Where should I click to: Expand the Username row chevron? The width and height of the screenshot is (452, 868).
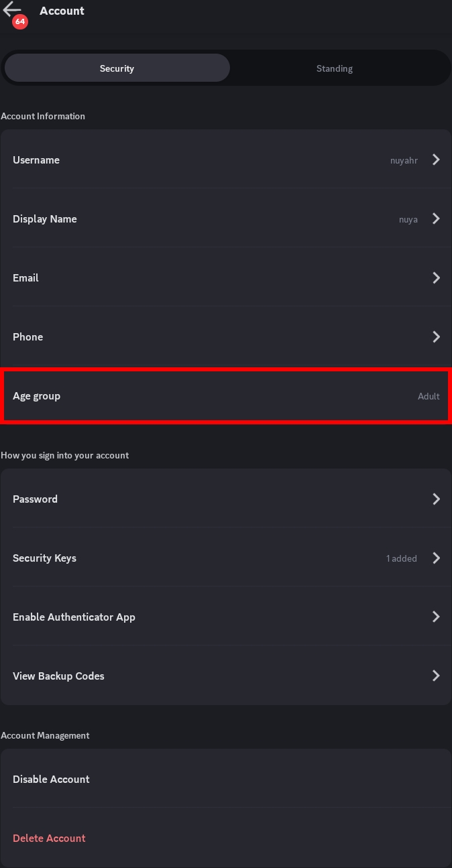(x=436, y=160)
